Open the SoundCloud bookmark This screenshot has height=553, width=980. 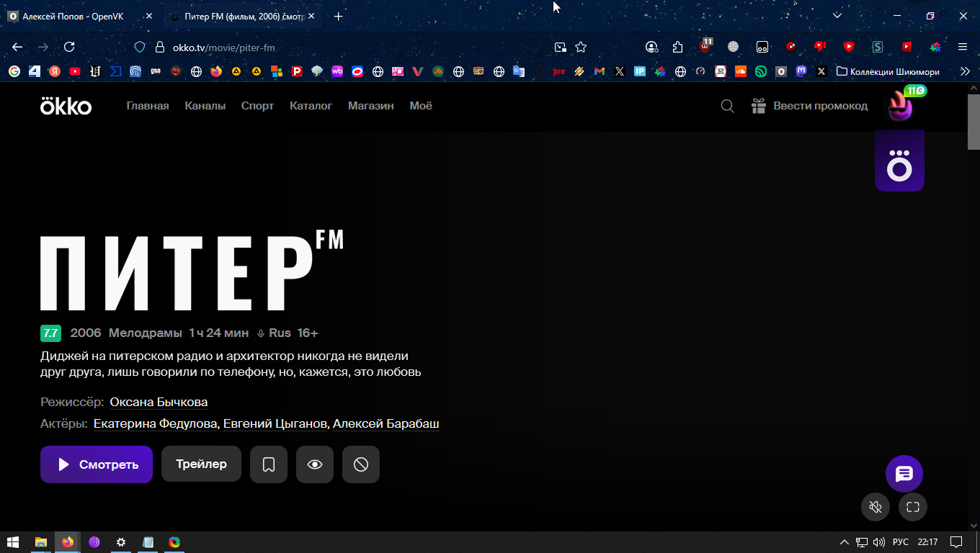pos(740,71)
